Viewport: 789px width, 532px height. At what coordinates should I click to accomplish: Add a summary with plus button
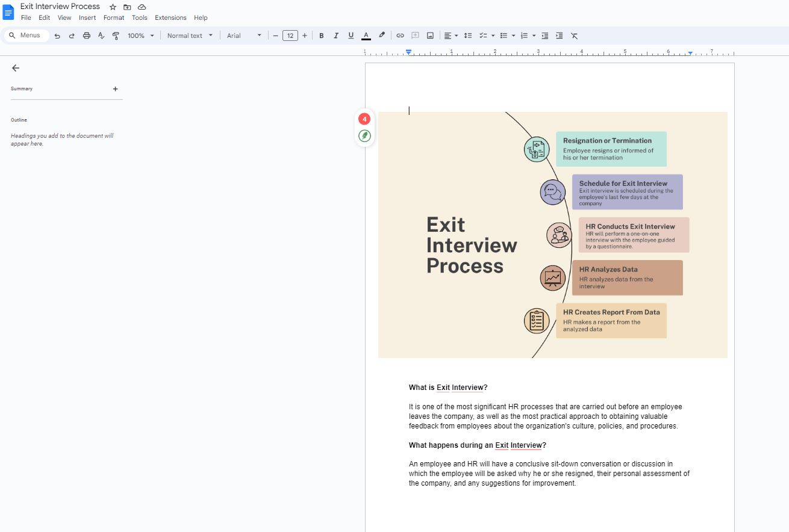pos(116,88)
